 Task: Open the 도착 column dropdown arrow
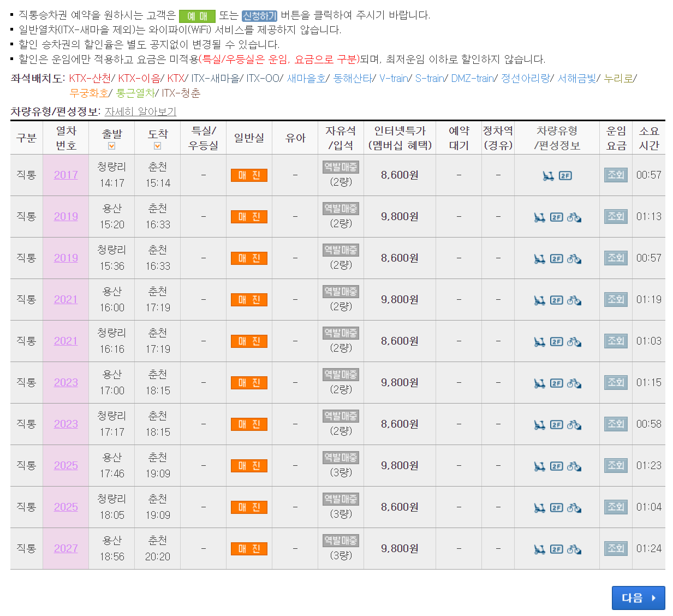click(157, 146)
